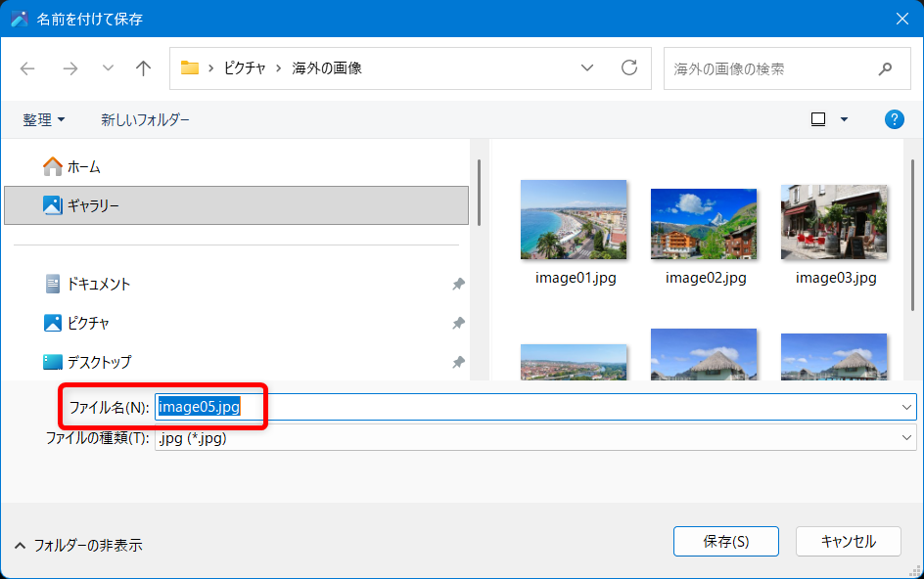The height and width of the screenshot is (579, 924).
Task: Click the image02.jpg file name
Action: click(706, 278)
